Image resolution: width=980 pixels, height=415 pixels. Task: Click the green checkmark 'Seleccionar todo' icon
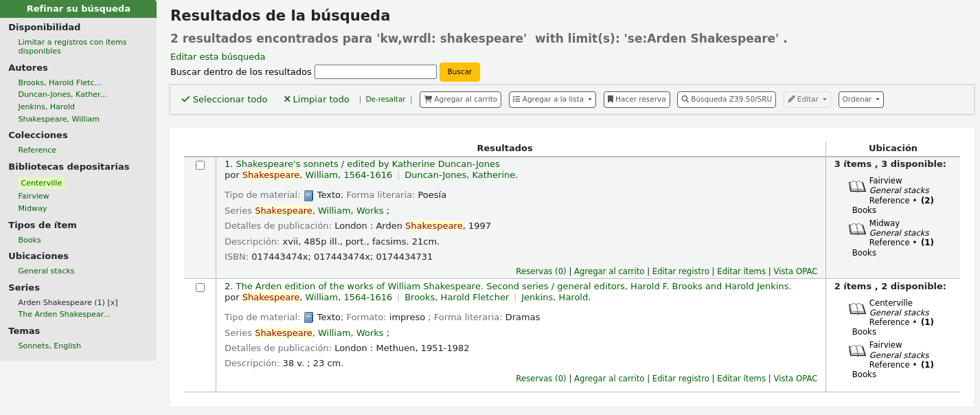click(185, 99)
